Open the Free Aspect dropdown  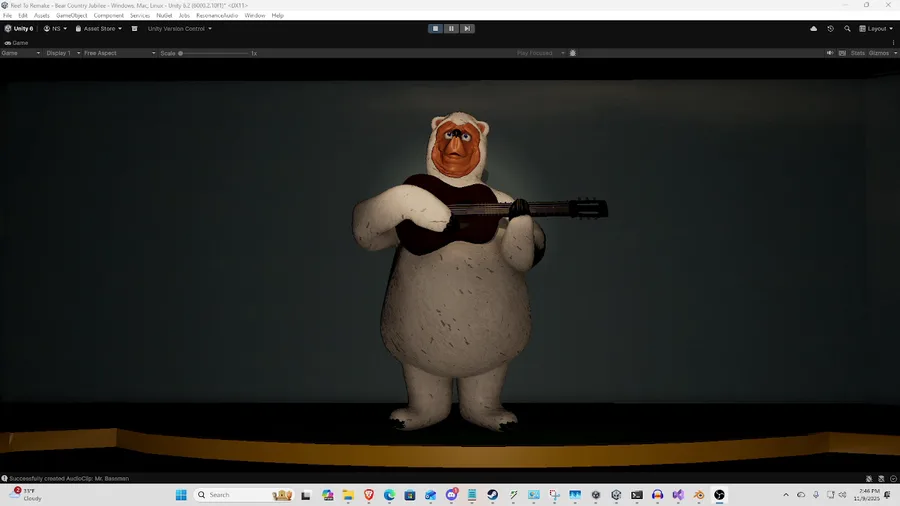click(119, 53)
